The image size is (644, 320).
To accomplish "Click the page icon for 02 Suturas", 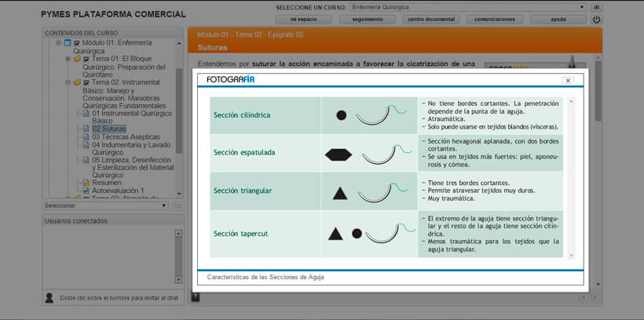I will 86,129.
